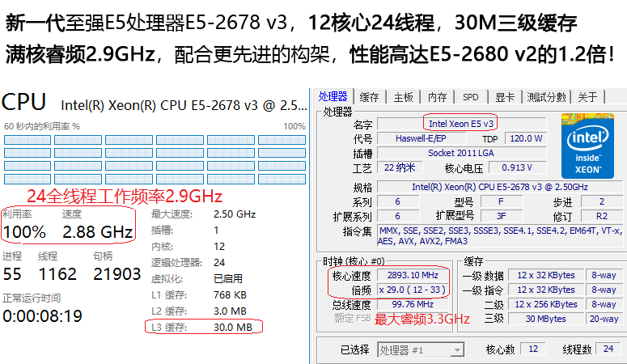
Task: Click the specification field E5-2678 v3 @ 2.50GHz
Action: click(x=500, y=187)
